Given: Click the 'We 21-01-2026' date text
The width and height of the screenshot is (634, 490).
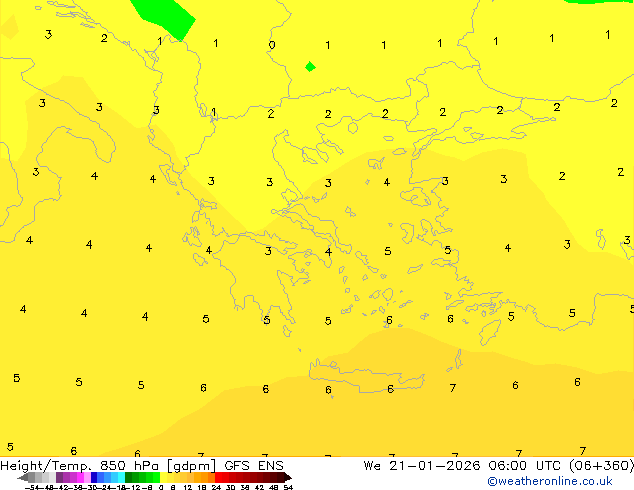Looking at the screenshot, I should click(x=422, y=465).
